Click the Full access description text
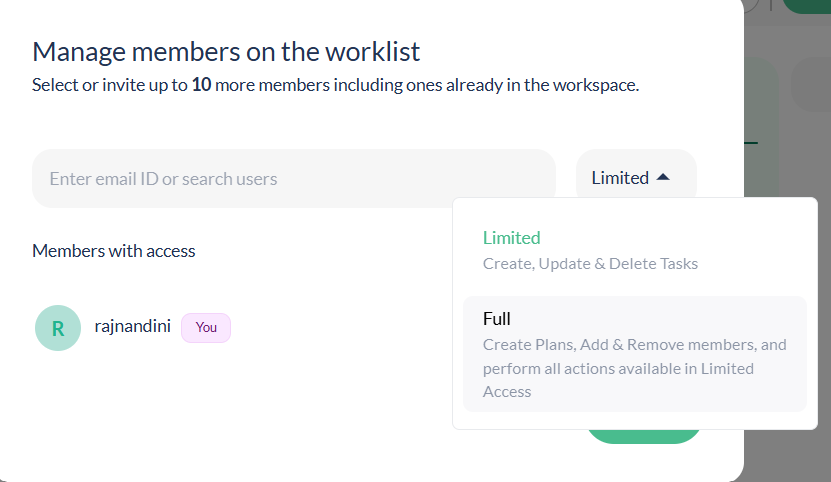Screen dimensions: 831x482 coord(634,368)
